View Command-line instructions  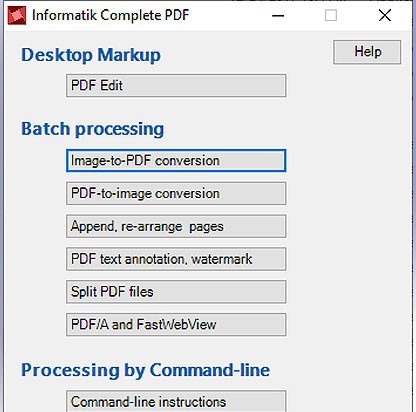pos(176,401)
